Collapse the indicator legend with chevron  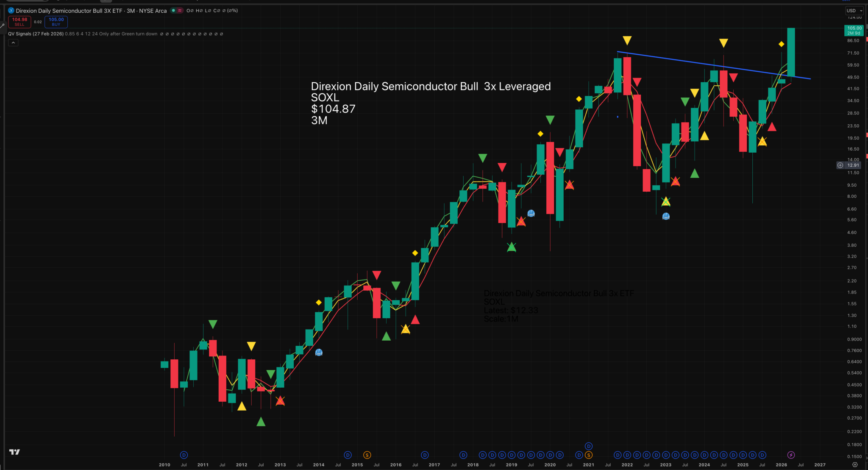click(13, 42)
